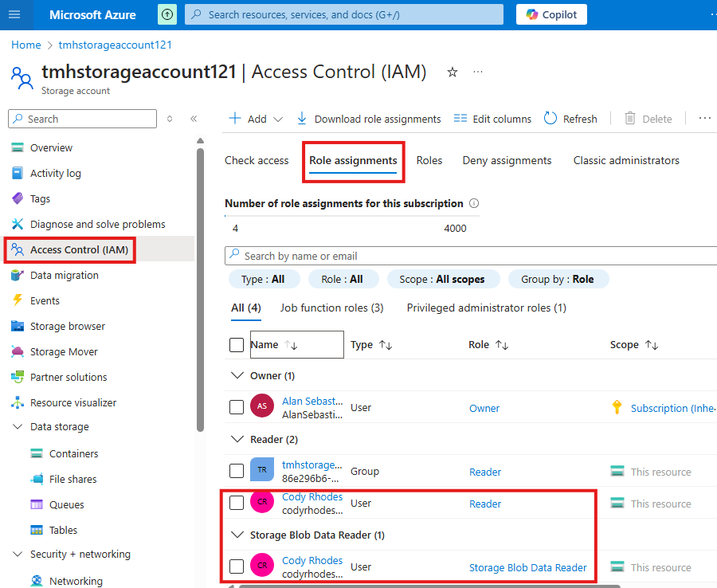Screen dimensions: 717x588
Task: Open the Activity log
Action: click(x=55, y=173)
